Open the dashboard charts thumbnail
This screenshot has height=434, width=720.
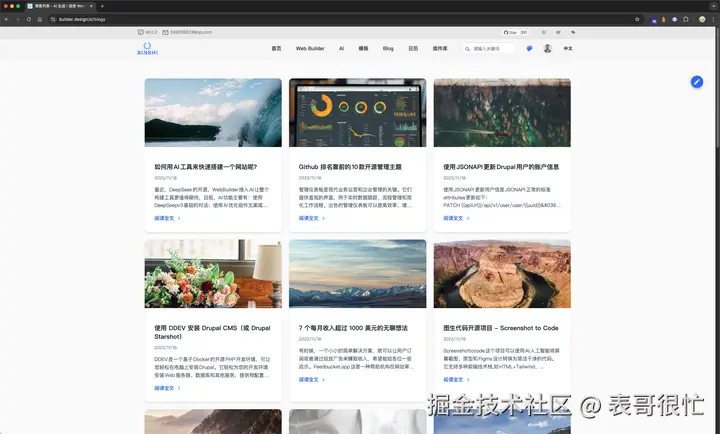[357, 113]
